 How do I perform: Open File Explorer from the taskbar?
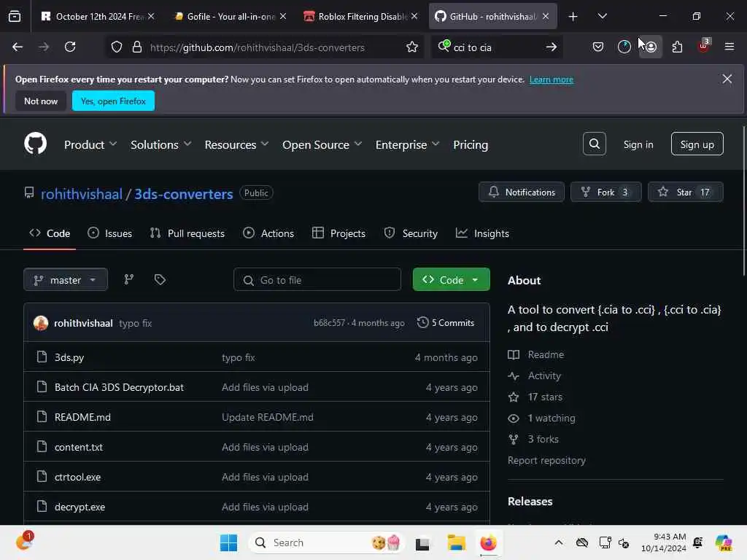[456, 542]
